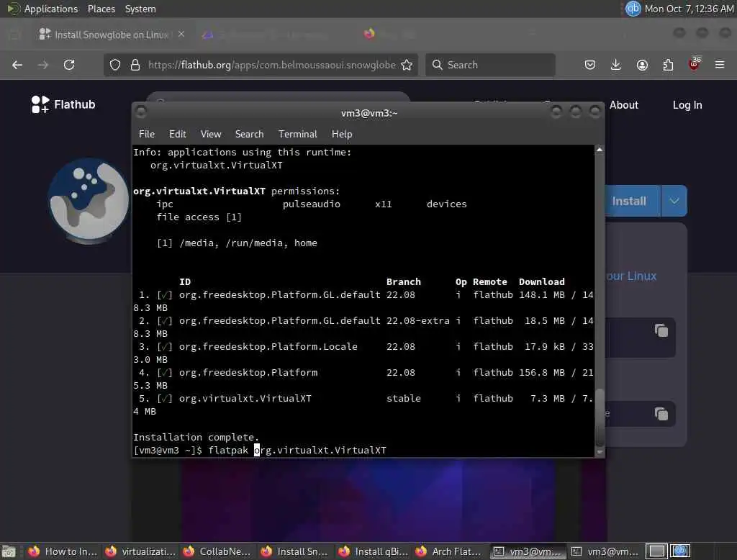Image resolution: width=737 pixels, height=560 pixels.
Task: Open the System menu in top panel
Action: point(140,9)
